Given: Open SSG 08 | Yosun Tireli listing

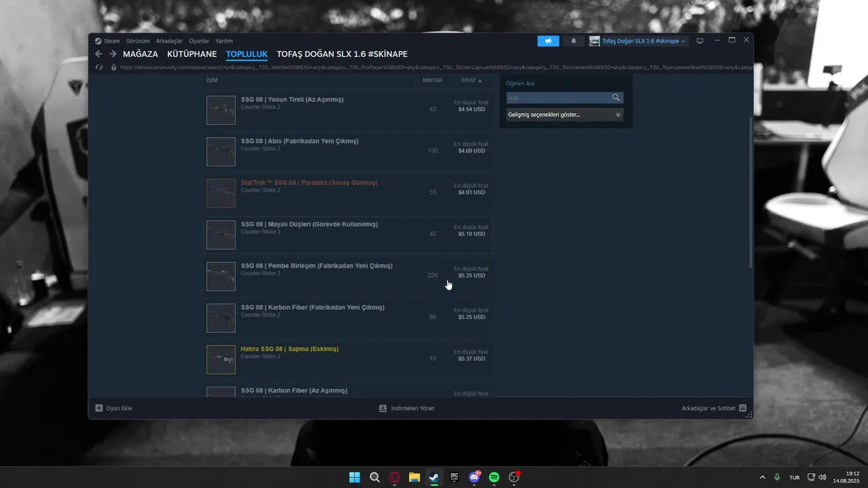Looking at the screenshot, I should click(x=349, y=110).
